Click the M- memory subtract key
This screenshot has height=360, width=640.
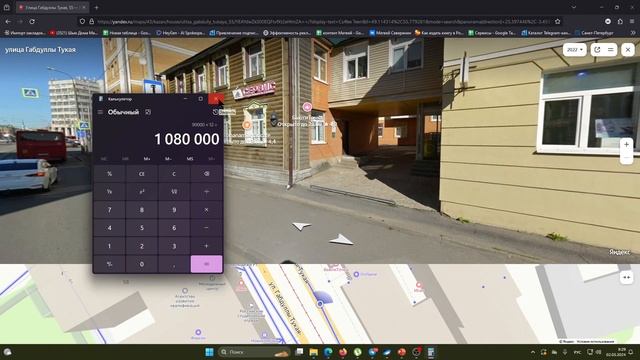pyautogui.click(x=168, y=159)
